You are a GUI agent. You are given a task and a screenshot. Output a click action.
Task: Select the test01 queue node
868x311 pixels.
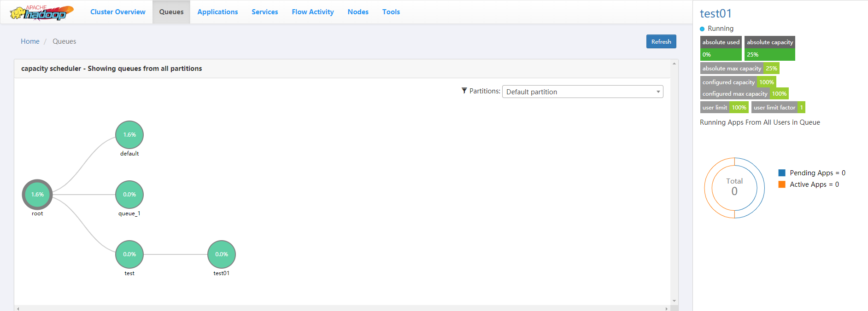click(x=222, y=254)
